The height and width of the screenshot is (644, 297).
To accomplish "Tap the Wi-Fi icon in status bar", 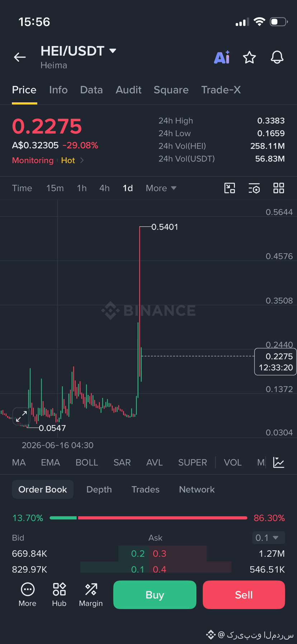I will click(259, 22).
